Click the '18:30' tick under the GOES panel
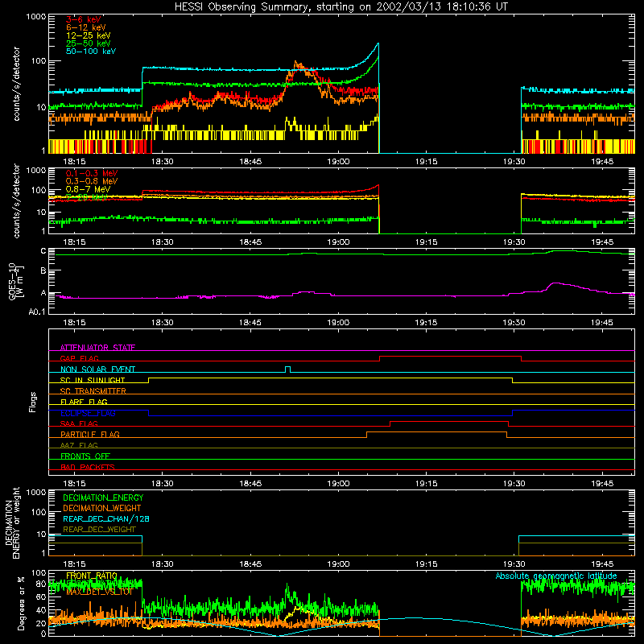This screenshot has width=644, height=644. [163, 323]
